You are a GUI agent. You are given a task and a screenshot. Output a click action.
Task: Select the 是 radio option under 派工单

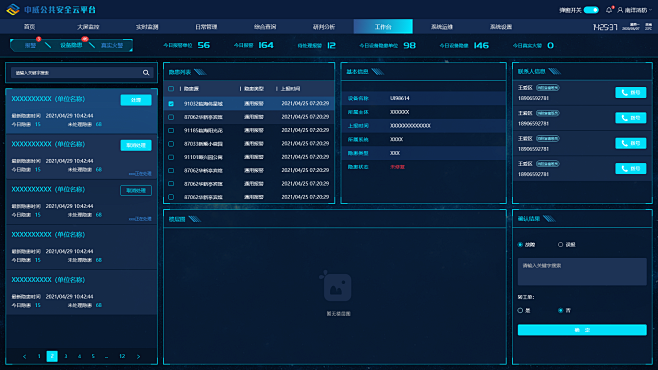520,310
